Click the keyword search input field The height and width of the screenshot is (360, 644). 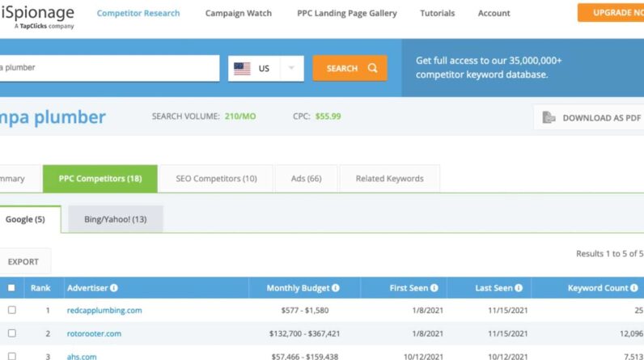click(x=109, y=68)
